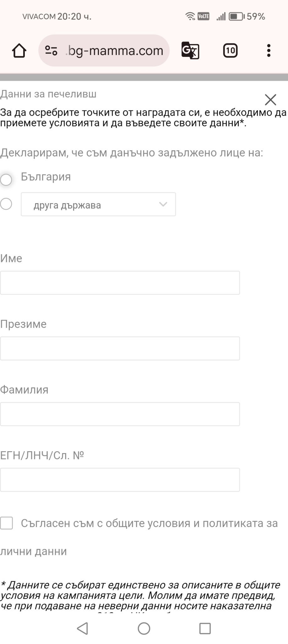
Task: Focus the ЕГН/ЛНЧ/Сл. № input field
Action: coord(120,480)
